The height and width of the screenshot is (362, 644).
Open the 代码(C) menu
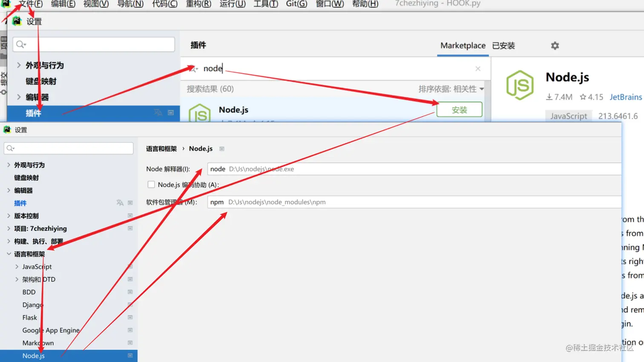(x=165, y=4)
